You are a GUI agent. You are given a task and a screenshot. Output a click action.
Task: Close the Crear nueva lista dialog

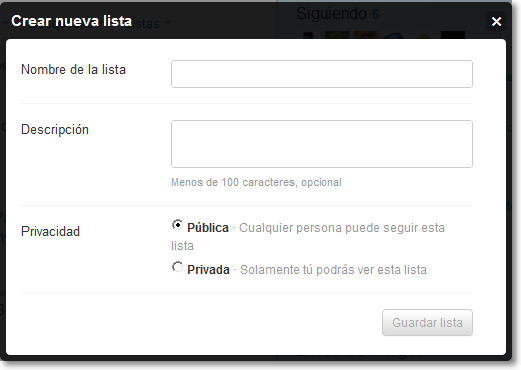pyautogui.click(x=496, y=21)
